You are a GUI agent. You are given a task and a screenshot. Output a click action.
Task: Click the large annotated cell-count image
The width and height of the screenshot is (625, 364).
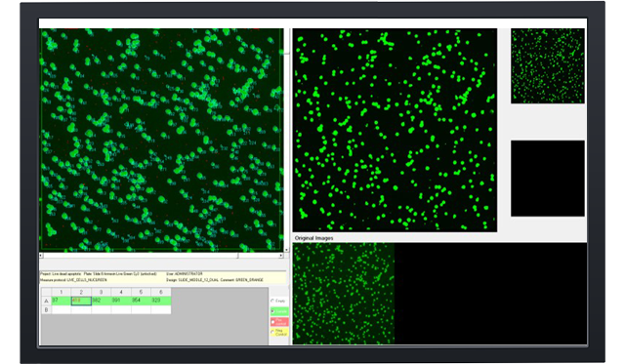pyautogui.click(x=162, y=140)
